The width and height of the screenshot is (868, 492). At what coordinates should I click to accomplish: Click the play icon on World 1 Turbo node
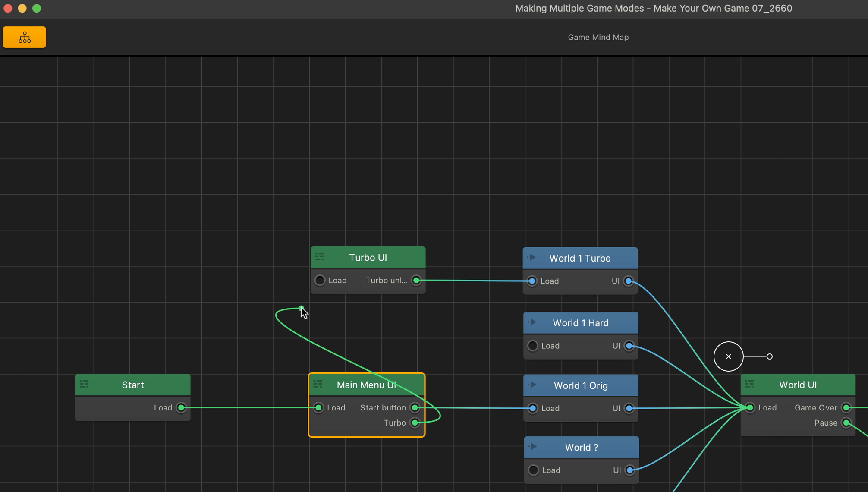[x=532, y=258]
